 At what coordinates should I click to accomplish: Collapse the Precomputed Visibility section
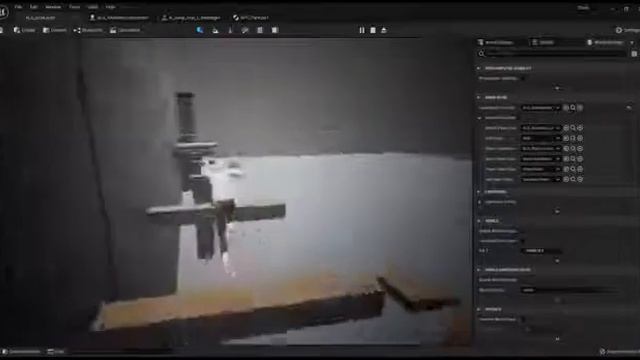pos(478,69)
